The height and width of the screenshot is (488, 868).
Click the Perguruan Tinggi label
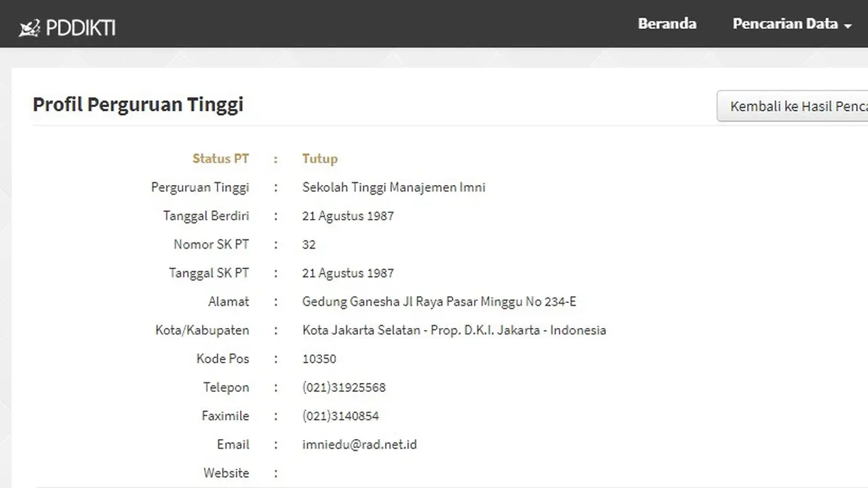click(x=200, y=187)
